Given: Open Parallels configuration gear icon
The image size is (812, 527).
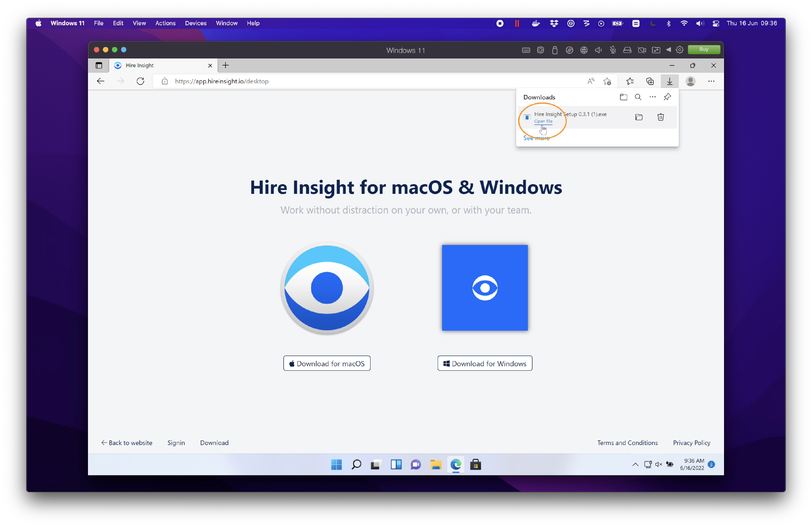Looking at the screenshot, I should (680, 50).
